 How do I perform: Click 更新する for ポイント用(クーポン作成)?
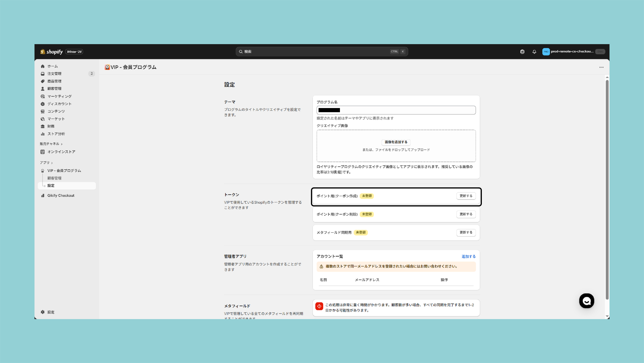tap(466, 196)
